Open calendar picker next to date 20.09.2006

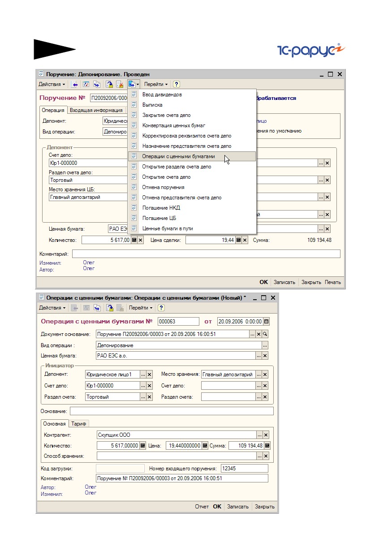(267, 321)
